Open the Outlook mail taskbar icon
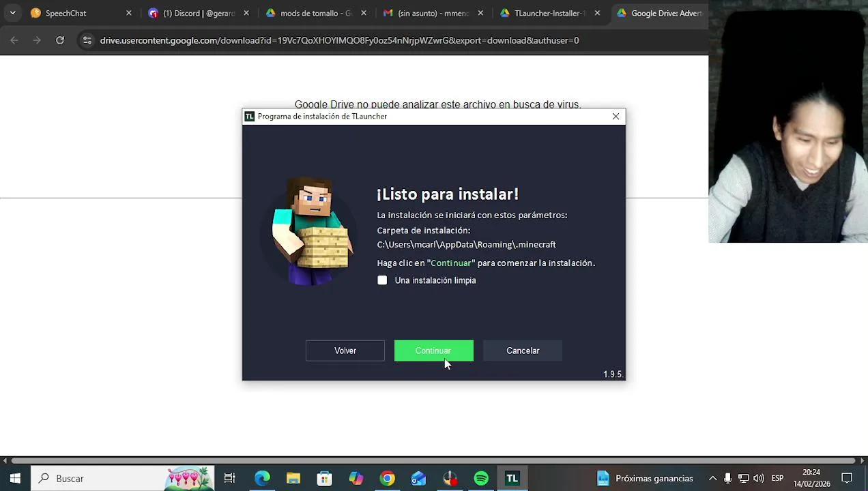Viewport: 868px width, 491px height. coord(418,479)
